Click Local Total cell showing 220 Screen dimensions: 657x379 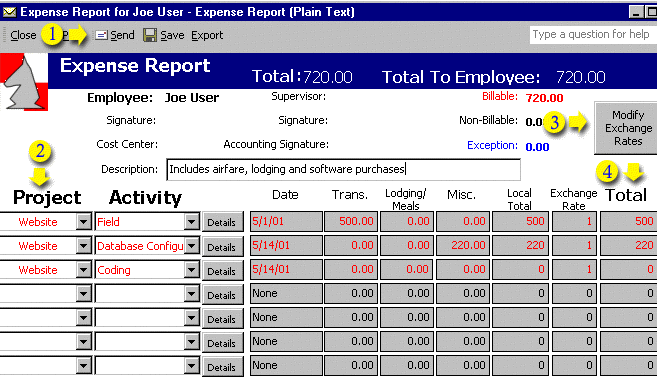[x=520, y=245]
